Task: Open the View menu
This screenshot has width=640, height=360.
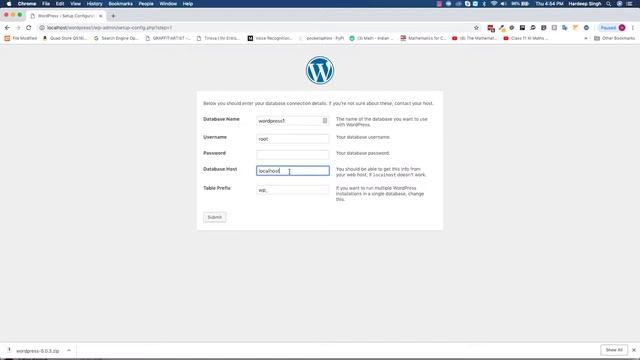Action: 76,4
